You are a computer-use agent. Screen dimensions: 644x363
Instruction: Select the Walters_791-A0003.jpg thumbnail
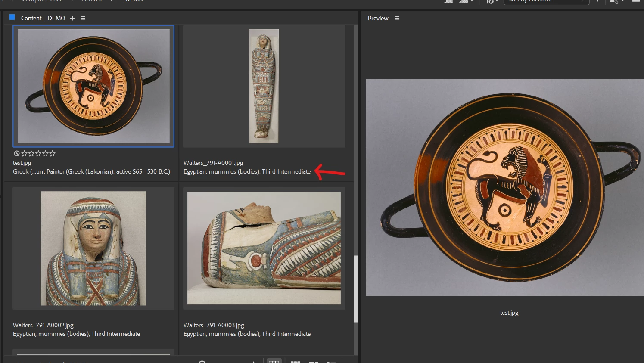click(x=264, y=248)
